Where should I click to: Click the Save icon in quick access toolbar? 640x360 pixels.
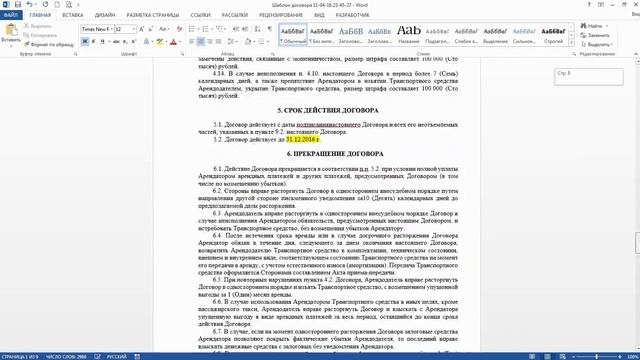click(18, 4)
